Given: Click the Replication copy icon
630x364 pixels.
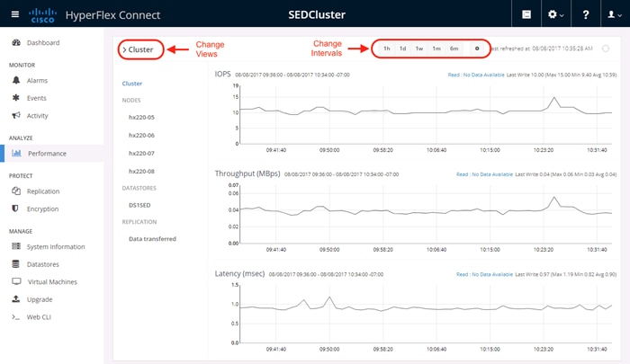Looking at the screenshot, I should [x=16, y=191].
